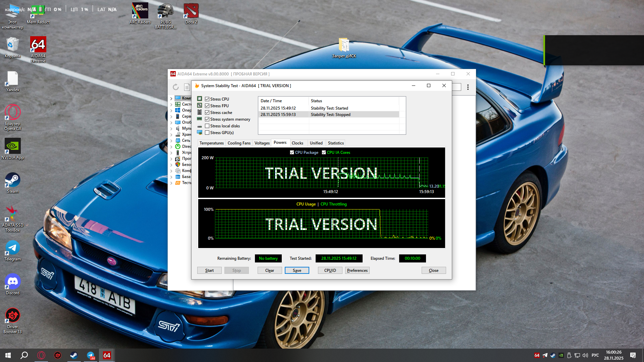Image resolution: width=644 pixels, height=362 pixels.
Task: Switch to the Temperatures tab
Action: click(211, 143)
